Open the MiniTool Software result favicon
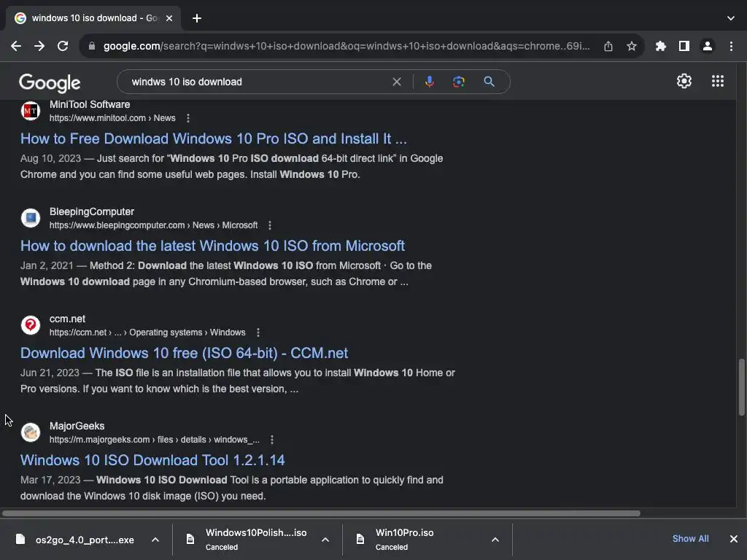The height and width of the screenshot is (560, 747). pos(31,111)
